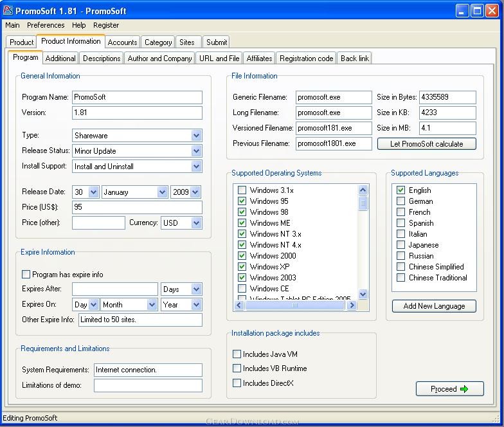
Task: Expand the Expires After Days dropdown
Action: [x=197, y=289]
